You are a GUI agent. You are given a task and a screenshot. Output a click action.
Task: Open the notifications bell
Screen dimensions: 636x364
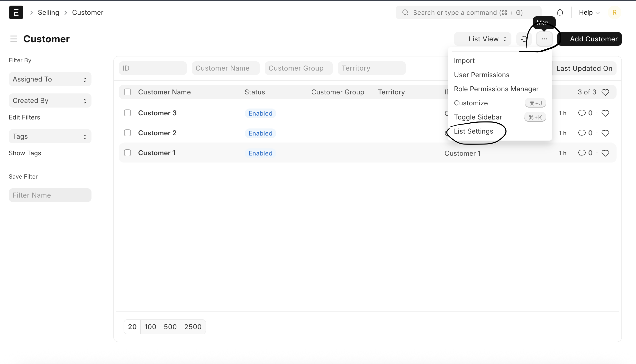click(x=560, y=12)
